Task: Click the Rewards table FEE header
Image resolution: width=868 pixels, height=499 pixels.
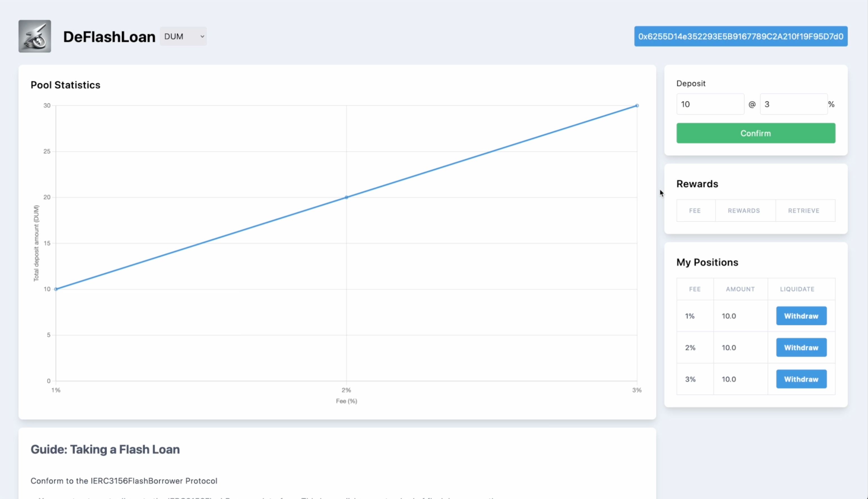Action: click(695, 211)
